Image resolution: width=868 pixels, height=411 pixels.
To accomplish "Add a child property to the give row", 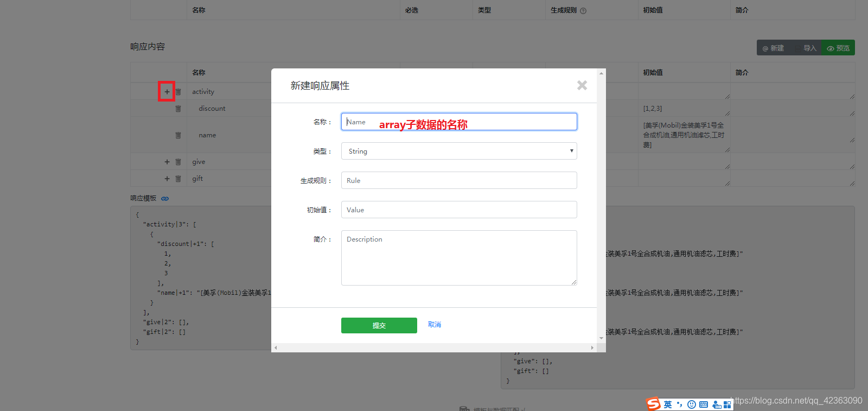I will [x=167, y=162].
